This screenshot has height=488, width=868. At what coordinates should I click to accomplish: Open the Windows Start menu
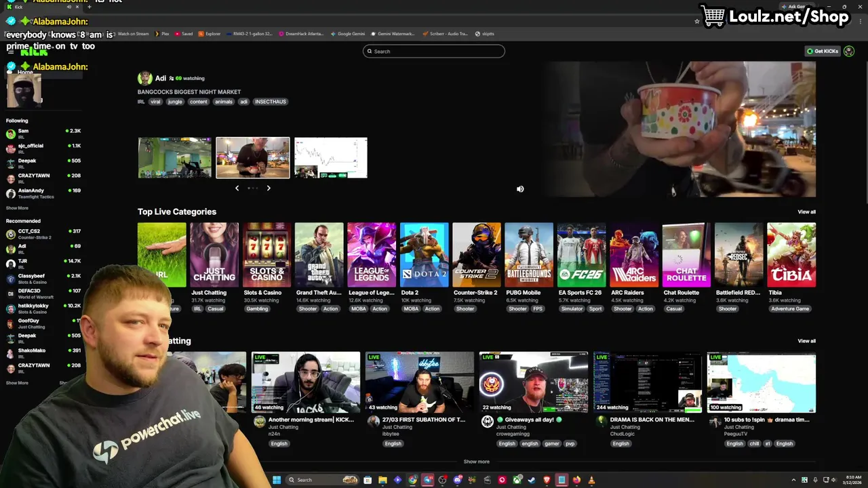pos(277,480)
